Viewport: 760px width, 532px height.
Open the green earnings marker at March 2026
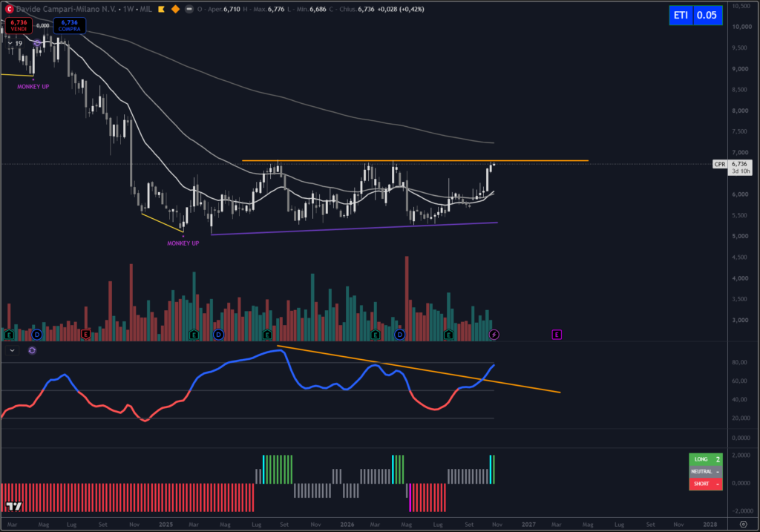tap(375, 335)
